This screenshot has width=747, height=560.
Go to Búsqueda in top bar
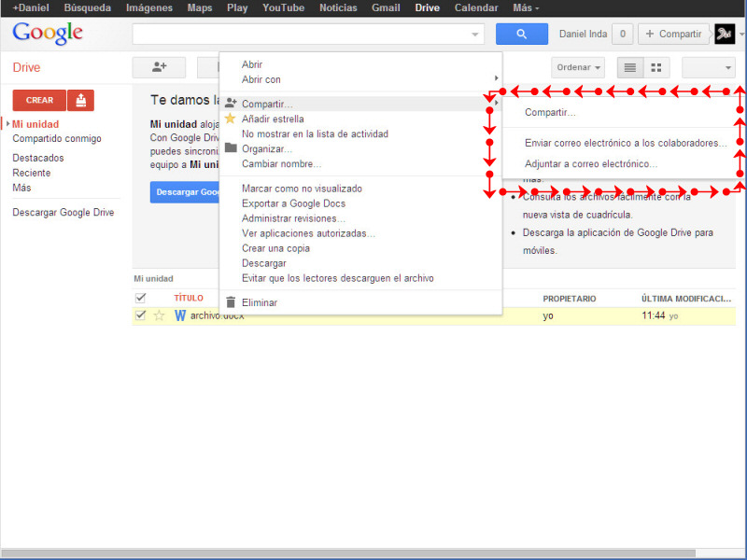pyautogui.click(x=87, y=8)
